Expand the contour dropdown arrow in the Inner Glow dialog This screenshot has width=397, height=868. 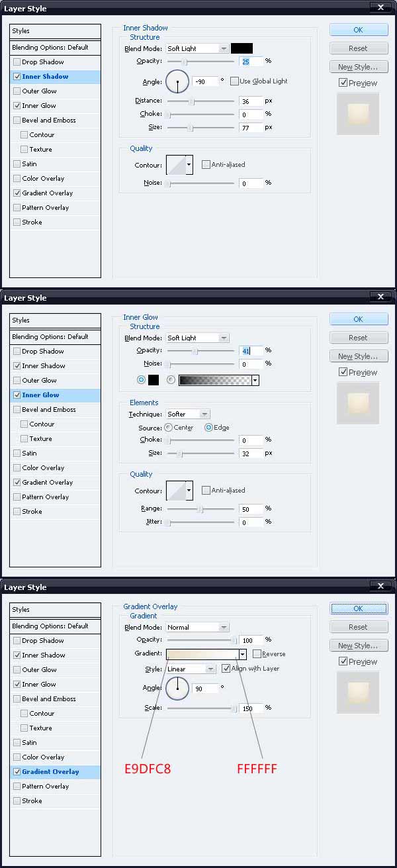pyautogui.click(x=189, y=491)
